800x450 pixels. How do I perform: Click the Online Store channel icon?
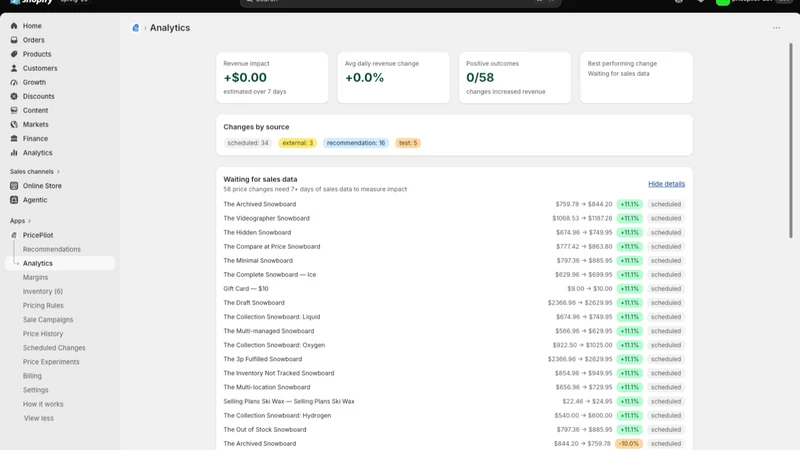tap(14, 186)
